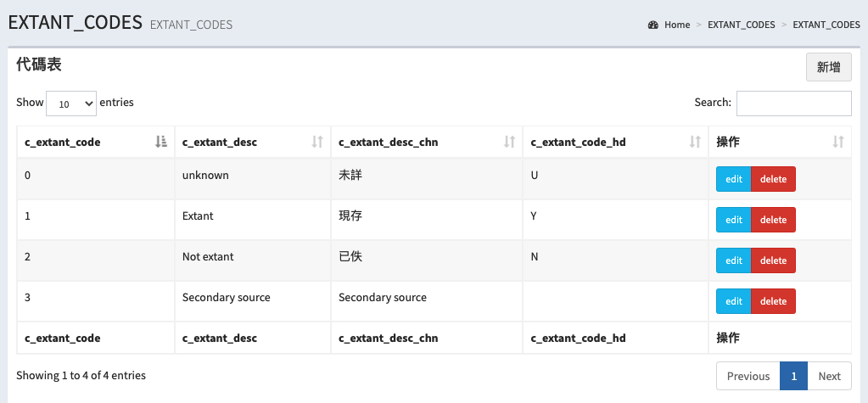Open the Home breadcrumb link
Screen dimensions: 868x403
(x=677, y=25)
